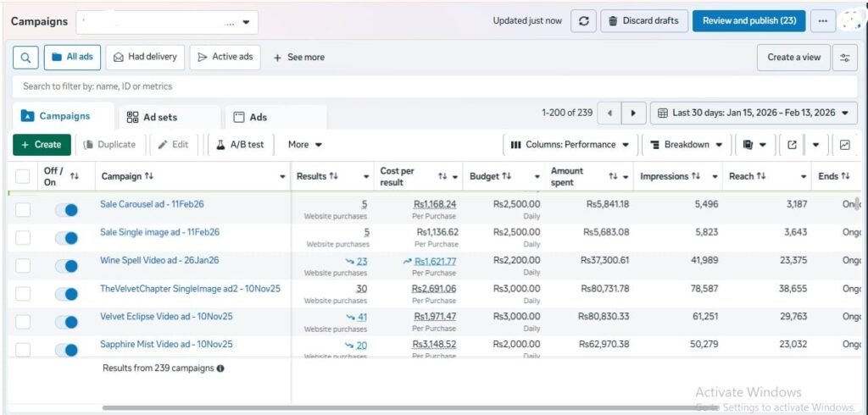The height and width of the screenshot is (415, 868).
Task: Switch to the Ads tab
Action: tap(250, 117)
